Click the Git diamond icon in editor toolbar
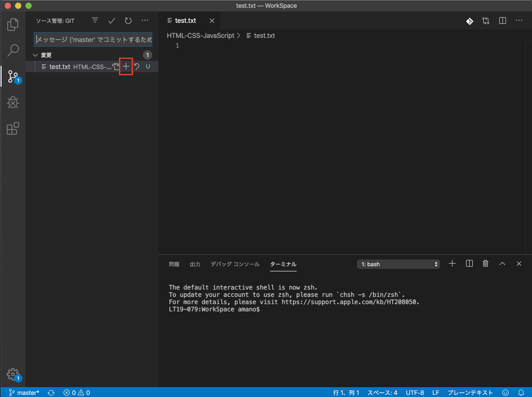 click(x=470, y=21)
